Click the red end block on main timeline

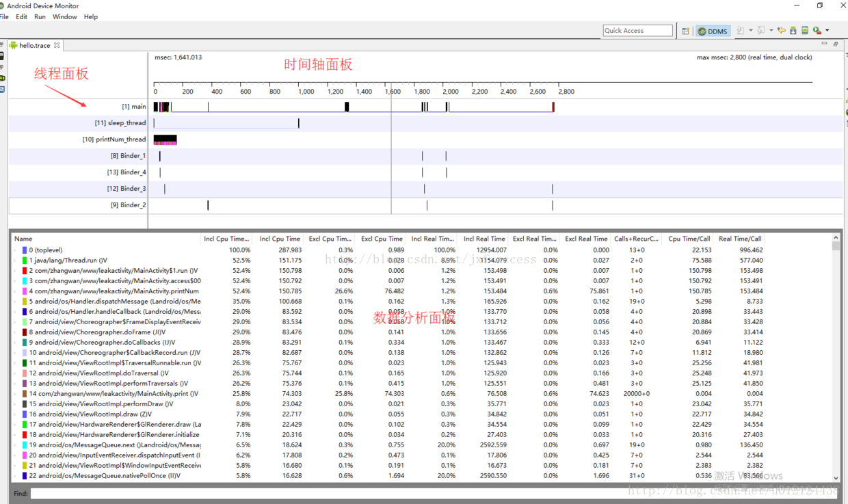553,107
